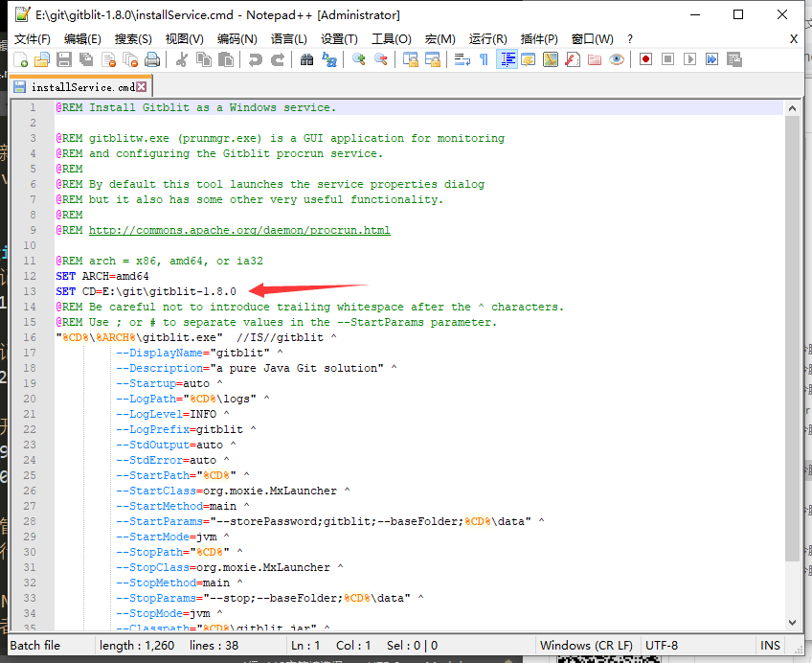Click the 'SET ARCH=amd64' line
The height and width of the screenshot is (663, 812).
click(x=102, y=276)
